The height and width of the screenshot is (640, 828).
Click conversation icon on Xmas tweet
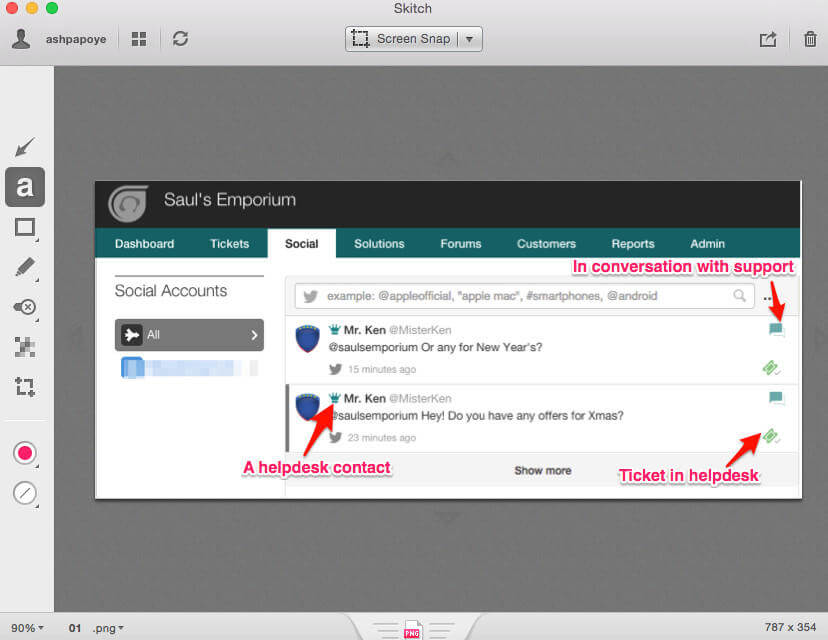(776, 398)
